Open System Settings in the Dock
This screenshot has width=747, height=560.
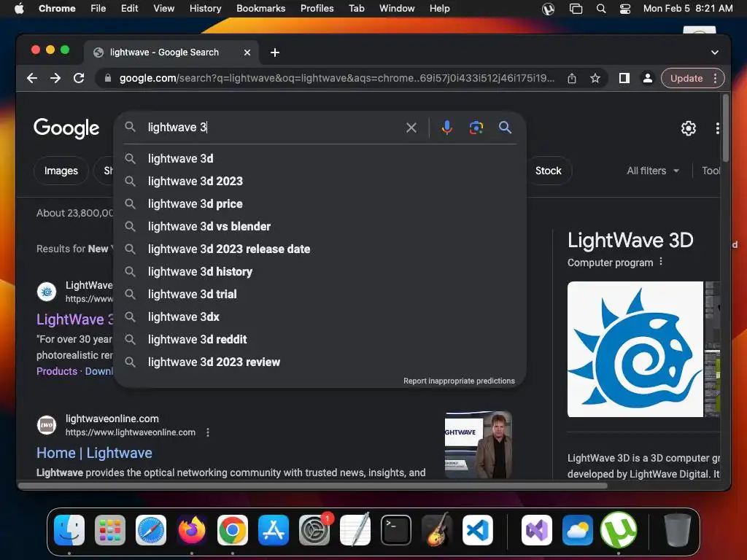coord(314,530)
